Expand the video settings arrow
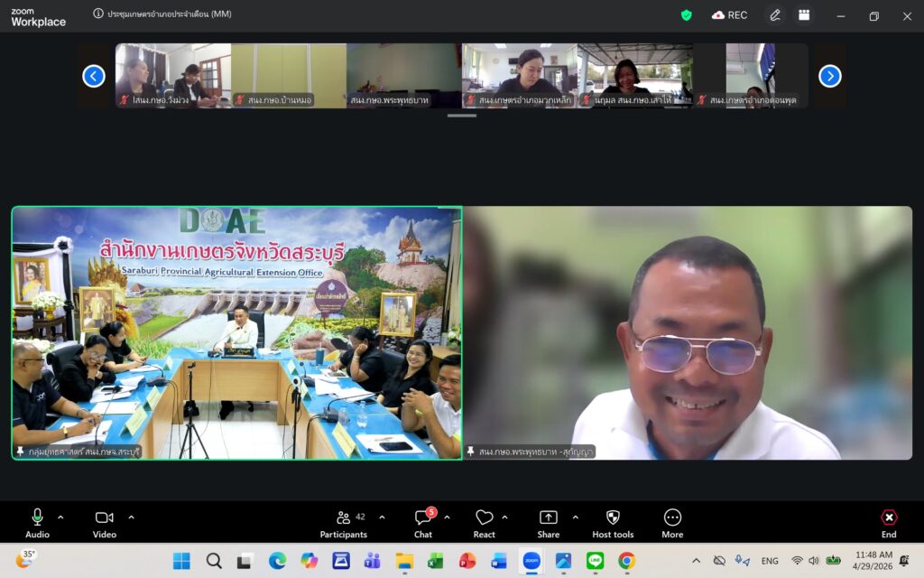Image resolution: width=924 pixels, height=578 pixels. (x=131, y=517)
